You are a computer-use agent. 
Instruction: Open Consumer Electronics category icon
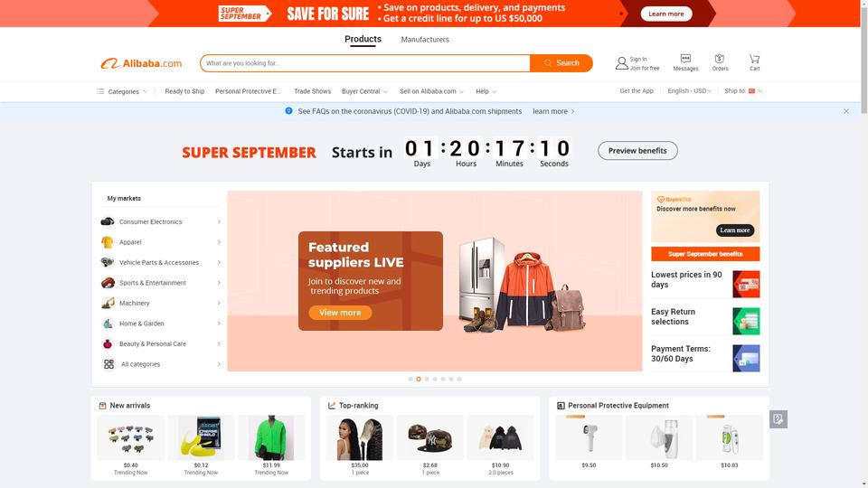[x=108, y=222]
